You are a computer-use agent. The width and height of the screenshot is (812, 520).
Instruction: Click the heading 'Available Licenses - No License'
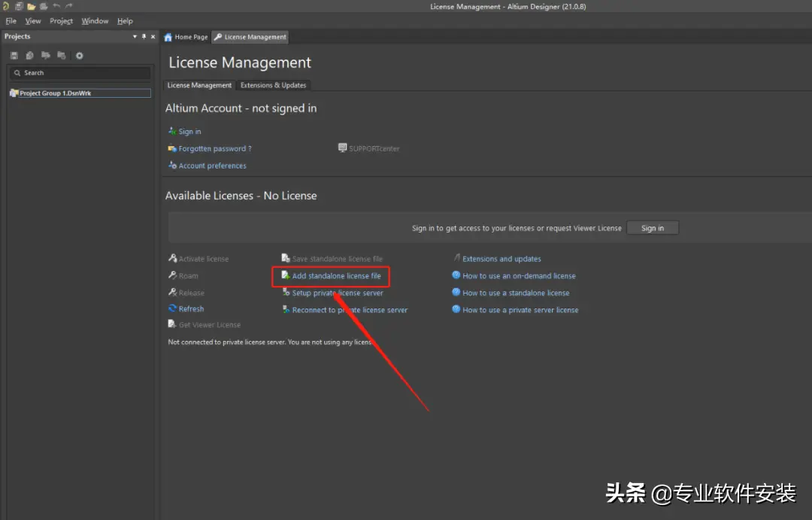pyautogui.click(x=241, y=196)
